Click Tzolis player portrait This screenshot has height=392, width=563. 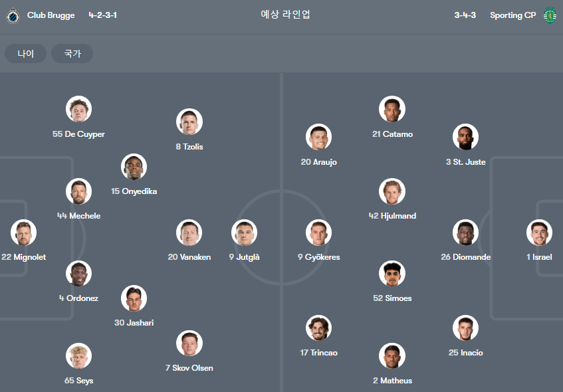189,122
